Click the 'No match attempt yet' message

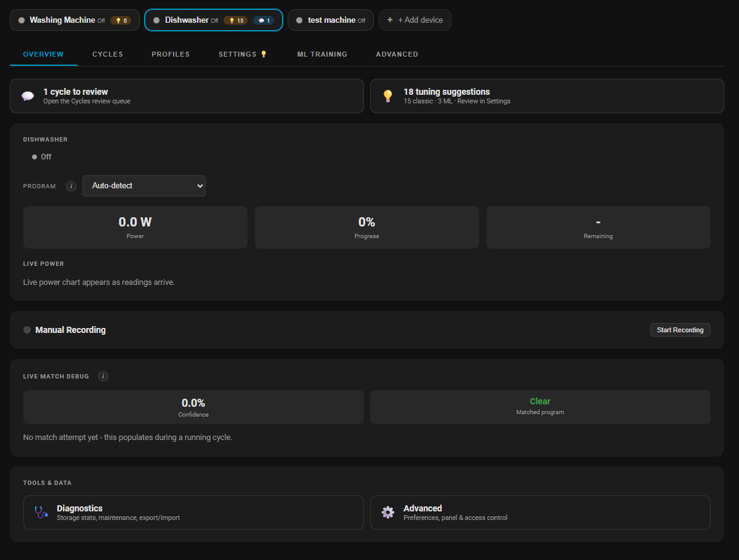pyautogui.click(x=127, y=438)
